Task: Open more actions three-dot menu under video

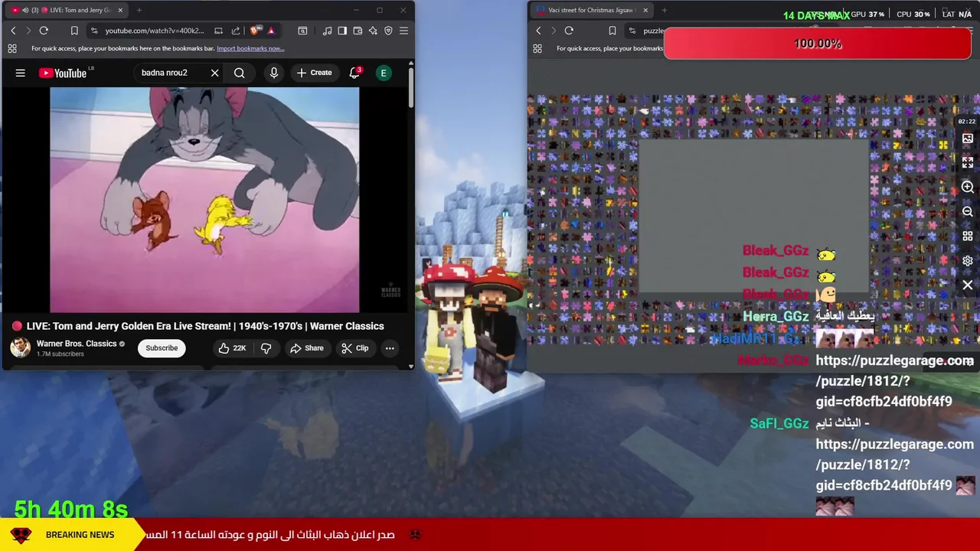Action: pyautogui.click(x=390, y=348)
